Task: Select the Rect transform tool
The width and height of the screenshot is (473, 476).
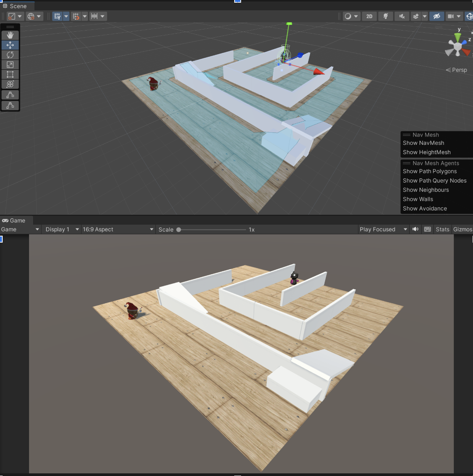Action: point(10,74)
